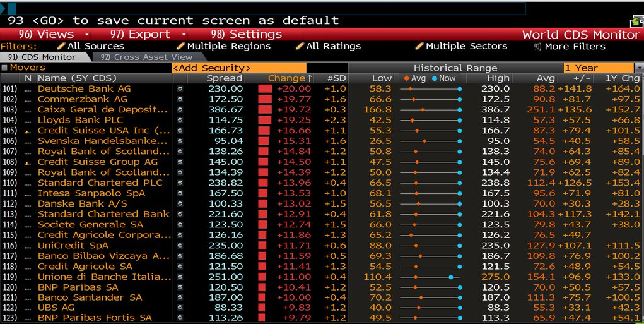Click round icon beside UniCredit SpA

[180, 246]
